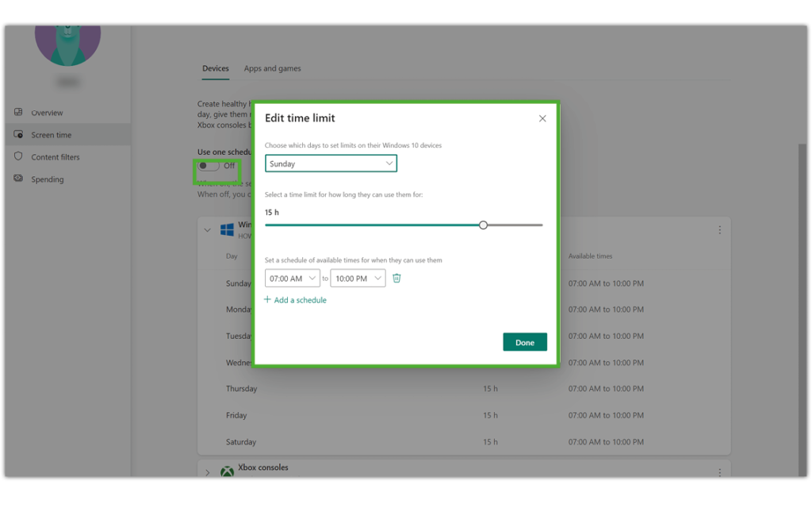The image size is (812, 508).
Task: Switch to Apps and games tab
Action: coord(272,69)
